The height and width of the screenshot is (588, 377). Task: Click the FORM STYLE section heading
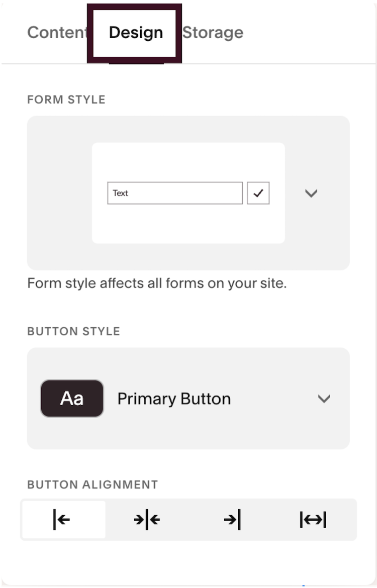coord(66,100)
